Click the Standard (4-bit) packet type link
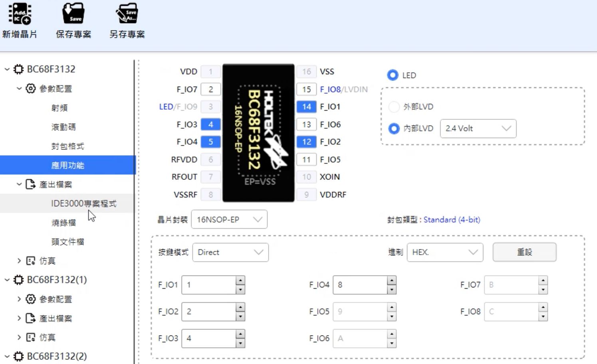 (452, 220)
